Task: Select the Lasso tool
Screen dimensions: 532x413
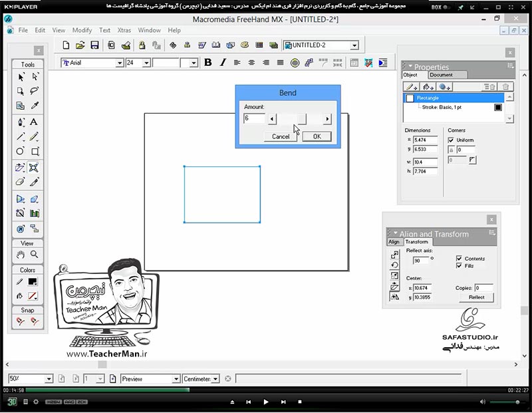Action: point(35,91)
